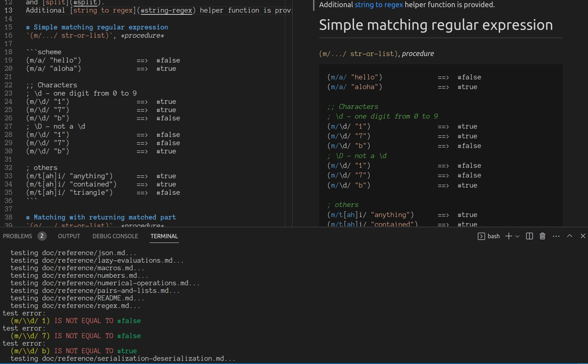Viewport: 588px width, 364px height.
Task: Click the '# Matching with returning matched part' heading
Action: point(101,217)
